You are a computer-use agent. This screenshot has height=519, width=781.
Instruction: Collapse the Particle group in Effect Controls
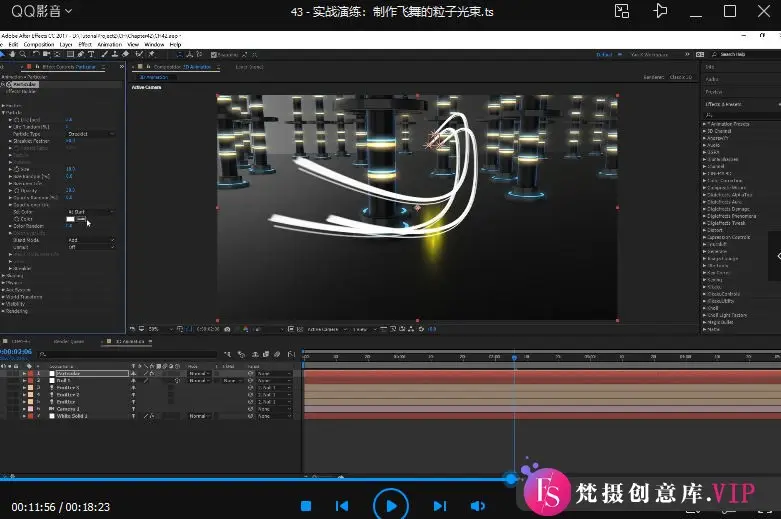point(3,113)
